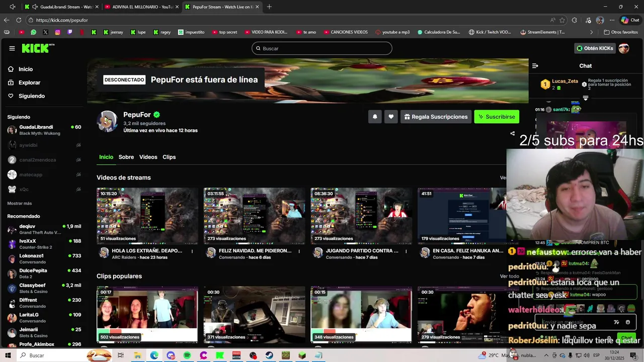The height and width of the screenshot is (362, 644).
Task: Click the green Suscribirse button
Action: (497, 117)
